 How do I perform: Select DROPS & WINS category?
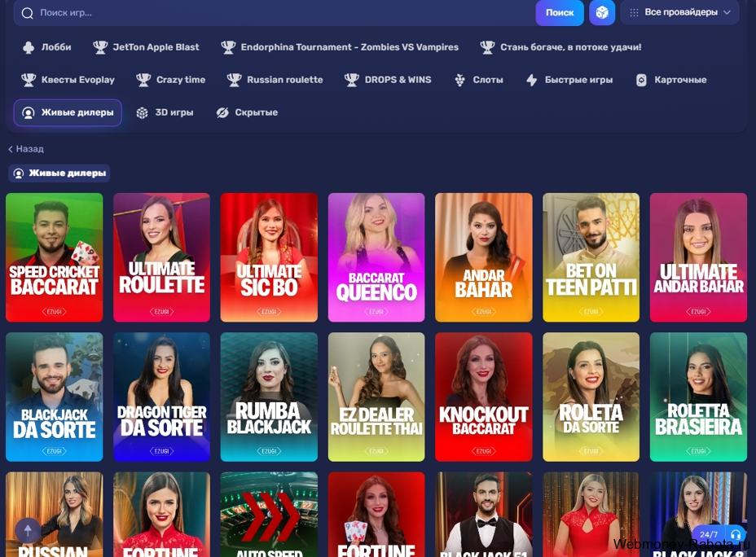pos(388,80)
